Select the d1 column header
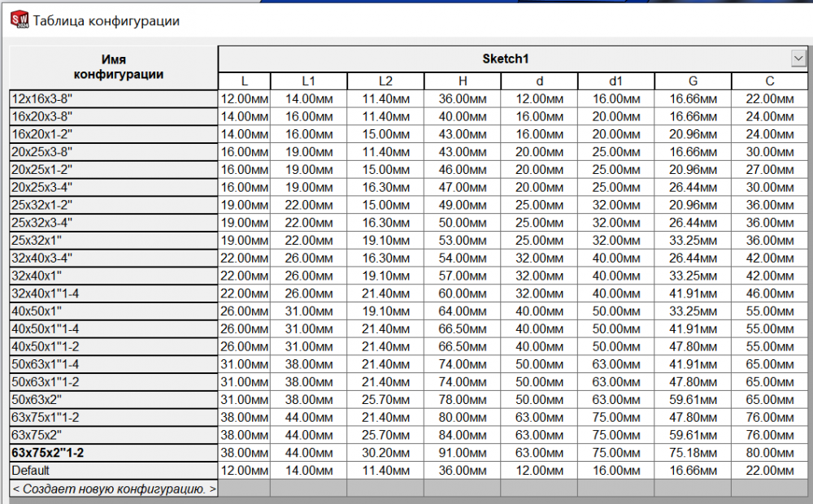The width and height of the screenshot is (813, 504). coord(616,81)
